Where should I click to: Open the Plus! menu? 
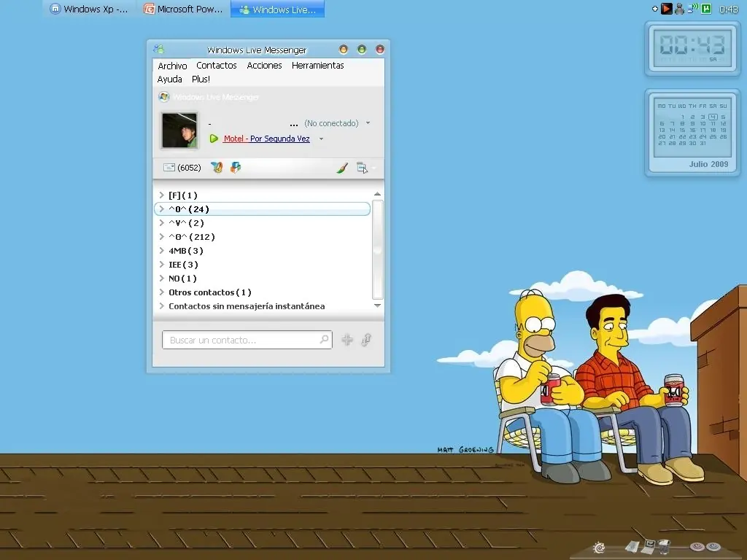pos(201,79)
